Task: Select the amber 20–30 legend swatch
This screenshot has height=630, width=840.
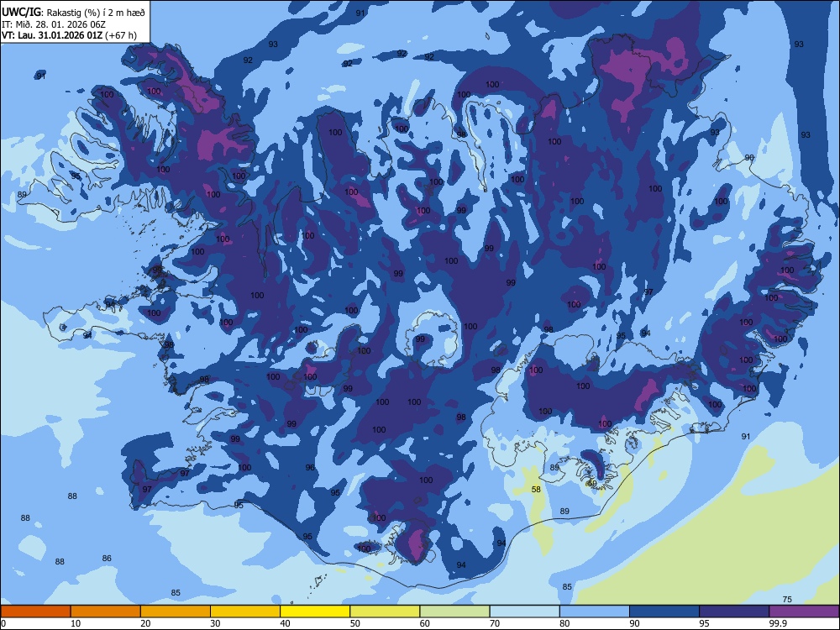Action: tap(176, 612)
